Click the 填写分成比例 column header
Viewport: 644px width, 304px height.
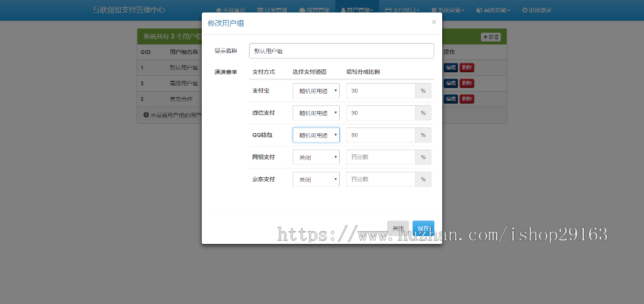click(363, 72)
